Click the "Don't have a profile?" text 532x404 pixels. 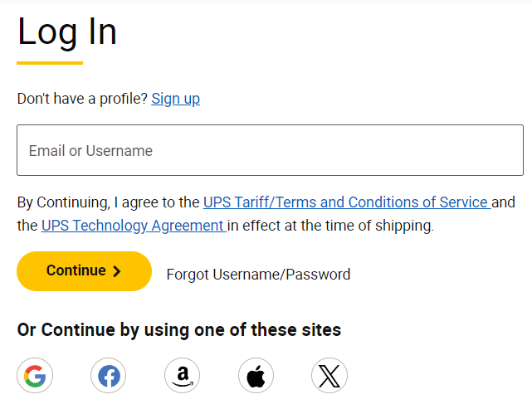tap(82, 99)
